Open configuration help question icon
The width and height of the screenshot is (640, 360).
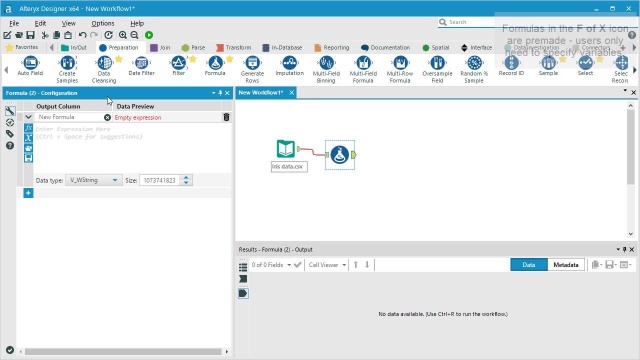point(10,146)
